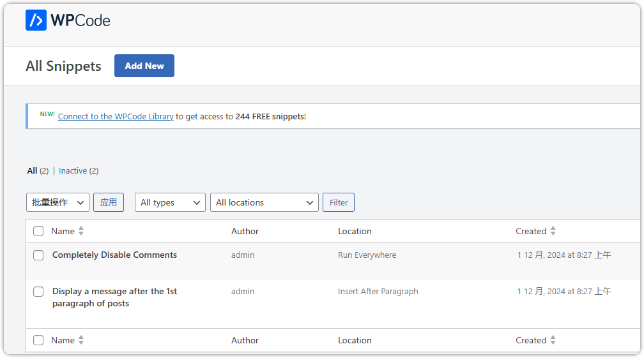Show the All snippets view
Image resolution: width=644 pixels, height=358 pixels.
coord(32,170)
